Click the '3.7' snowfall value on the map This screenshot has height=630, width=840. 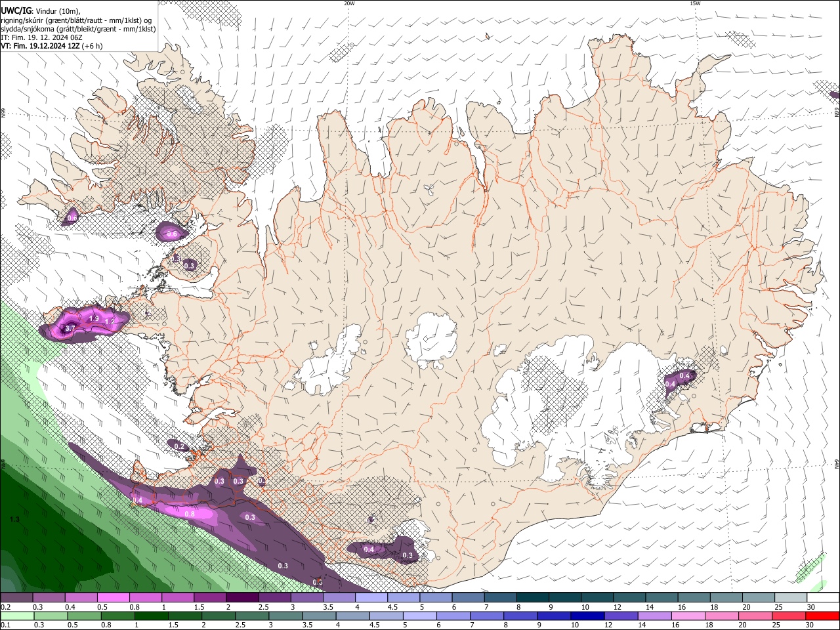coord(70,327)
